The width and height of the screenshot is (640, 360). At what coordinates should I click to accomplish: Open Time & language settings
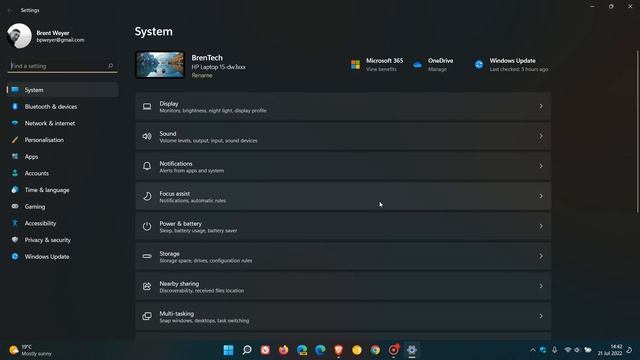(x=63, y=190)
